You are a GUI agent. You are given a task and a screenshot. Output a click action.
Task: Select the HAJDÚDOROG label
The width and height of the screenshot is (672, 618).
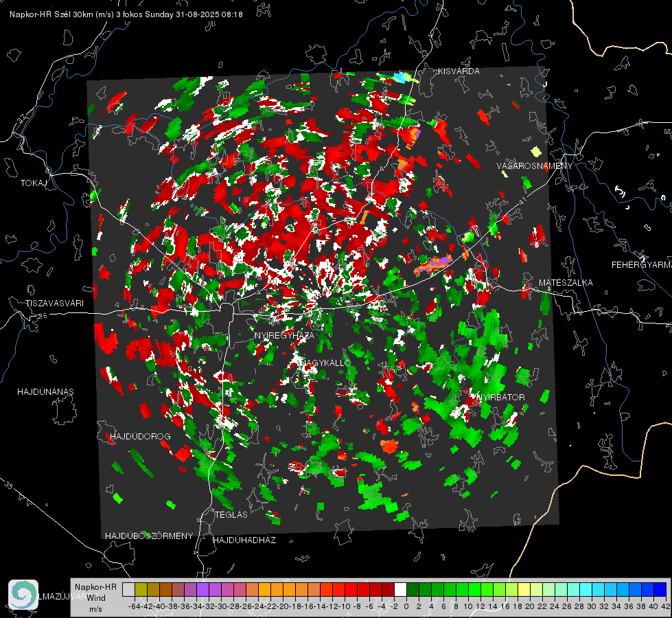(140, 436)
